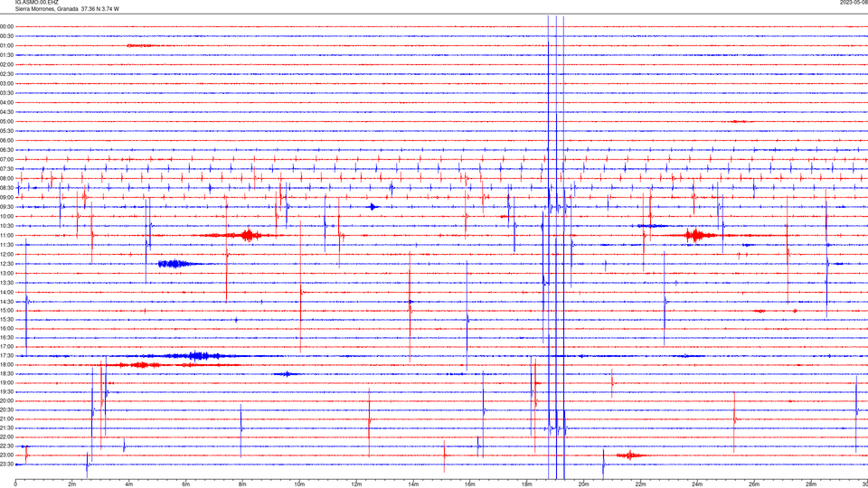Select the 12:30 trace time label
Viewport: 868px width, 488px height.
[6, 264]
